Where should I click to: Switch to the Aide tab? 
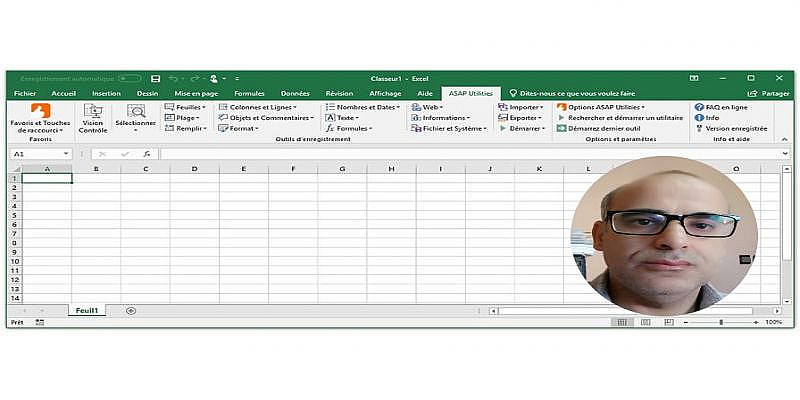[424, 93]
